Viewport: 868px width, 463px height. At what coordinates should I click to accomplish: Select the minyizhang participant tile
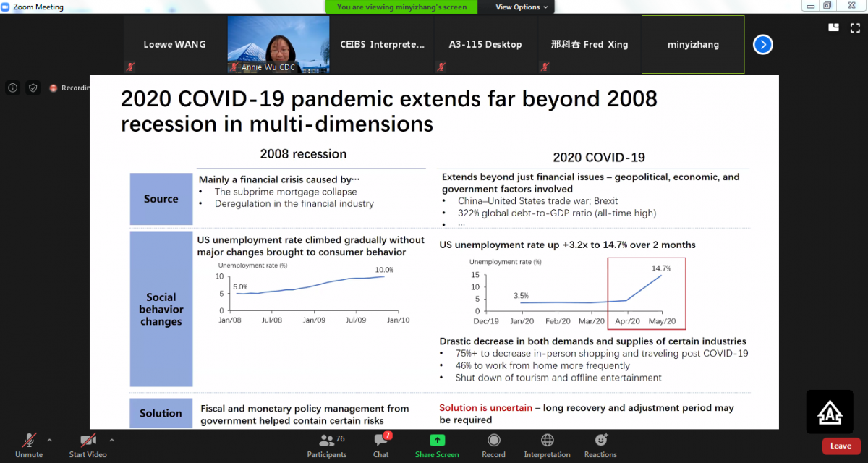693,45
